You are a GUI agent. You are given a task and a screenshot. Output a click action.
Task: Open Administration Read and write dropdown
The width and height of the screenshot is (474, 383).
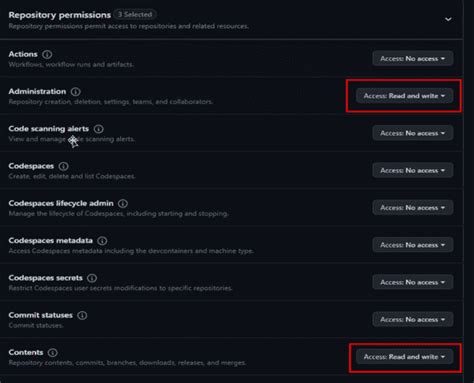pos(404,96)
